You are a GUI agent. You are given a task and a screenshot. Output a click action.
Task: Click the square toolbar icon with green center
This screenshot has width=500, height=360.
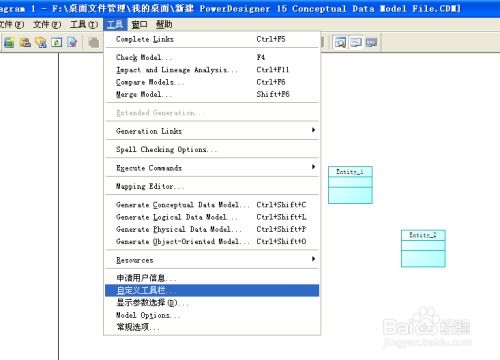pos(57,42)
